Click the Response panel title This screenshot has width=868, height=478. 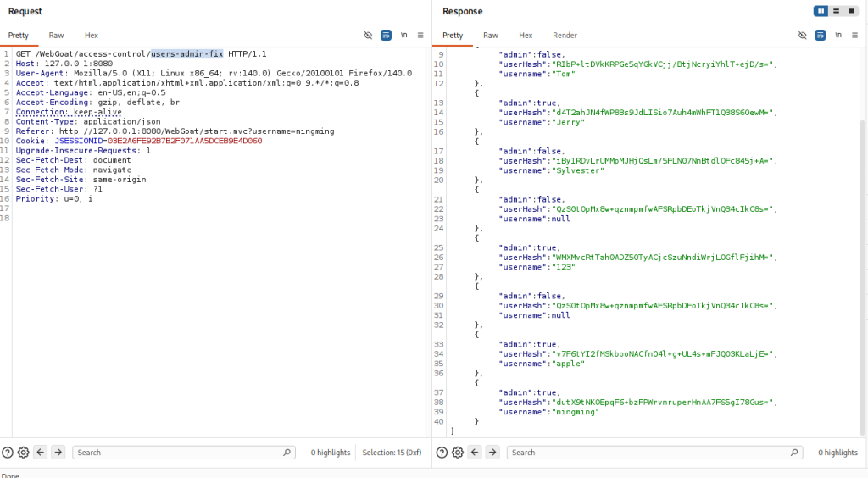[462, 11]
